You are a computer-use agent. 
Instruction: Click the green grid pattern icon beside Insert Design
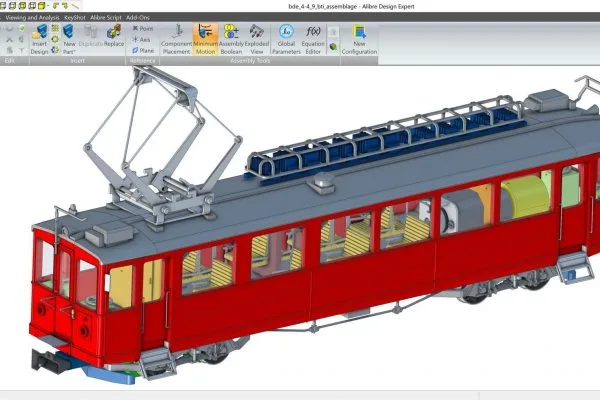pyautogui.click(x=55, y=28)
